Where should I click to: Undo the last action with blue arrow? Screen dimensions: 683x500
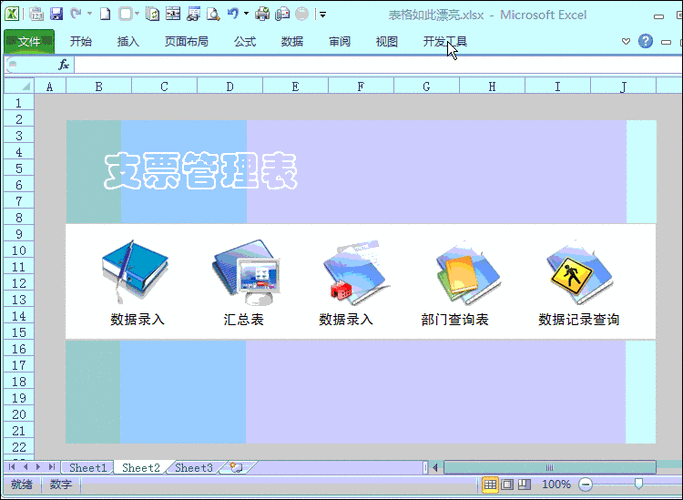pyautogui.click(x=233, y=14)
